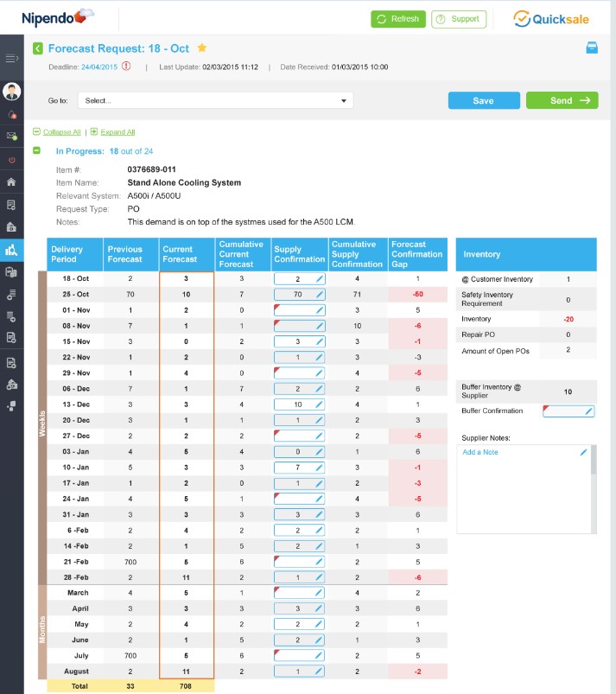The width and height of the screenshot is (616, 694).
Task: Edit supply confirmation pencil for March
Action: click(x=319, y=593)
